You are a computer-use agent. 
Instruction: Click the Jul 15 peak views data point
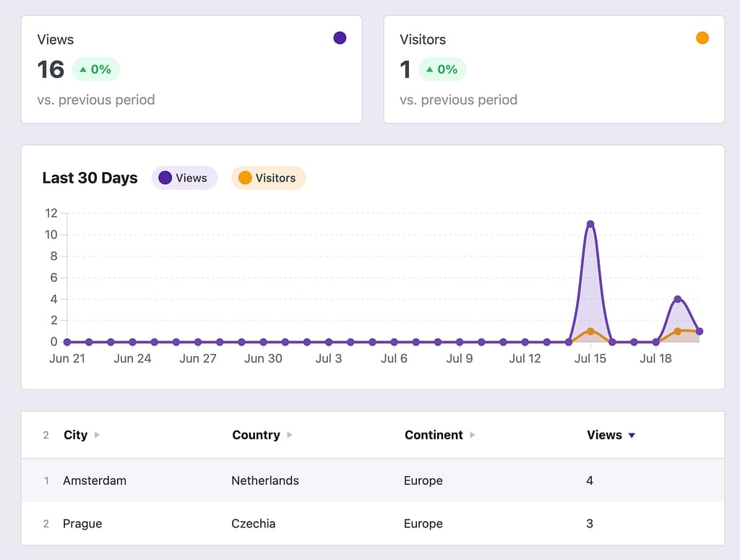tap(590, 224)
